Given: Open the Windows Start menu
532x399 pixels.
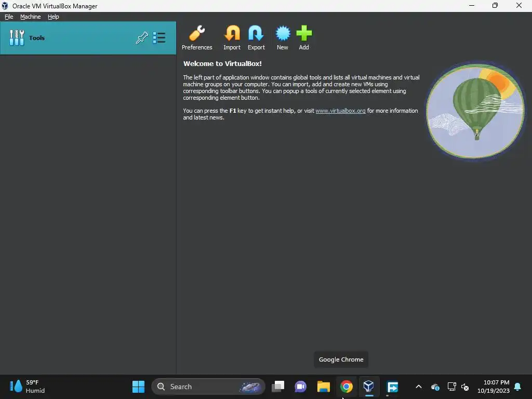Looking at the screenshot, I should coord(138,387).
